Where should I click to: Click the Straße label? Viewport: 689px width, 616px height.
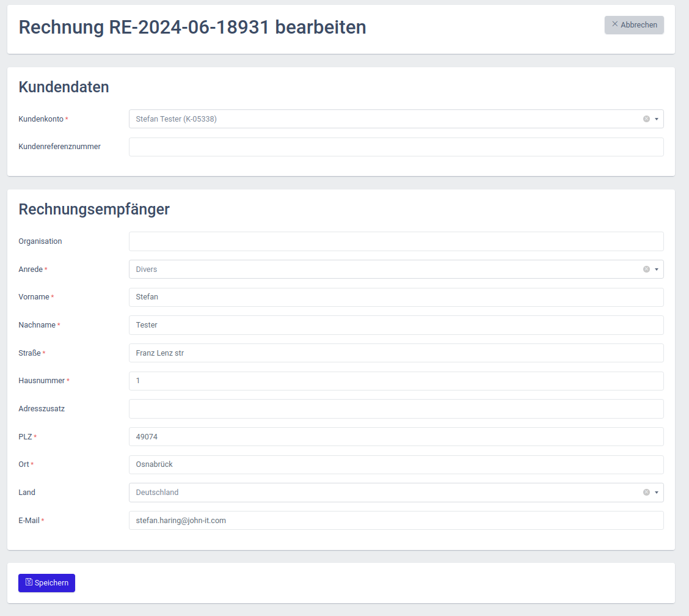tap(29, 353)
